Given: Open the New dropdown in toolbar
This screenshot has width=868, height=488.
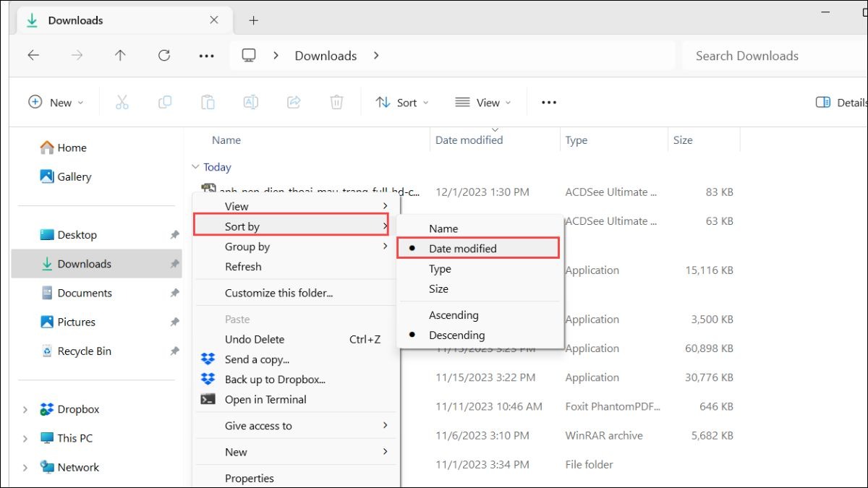Looking at the screenshot, I should [56, 103].
